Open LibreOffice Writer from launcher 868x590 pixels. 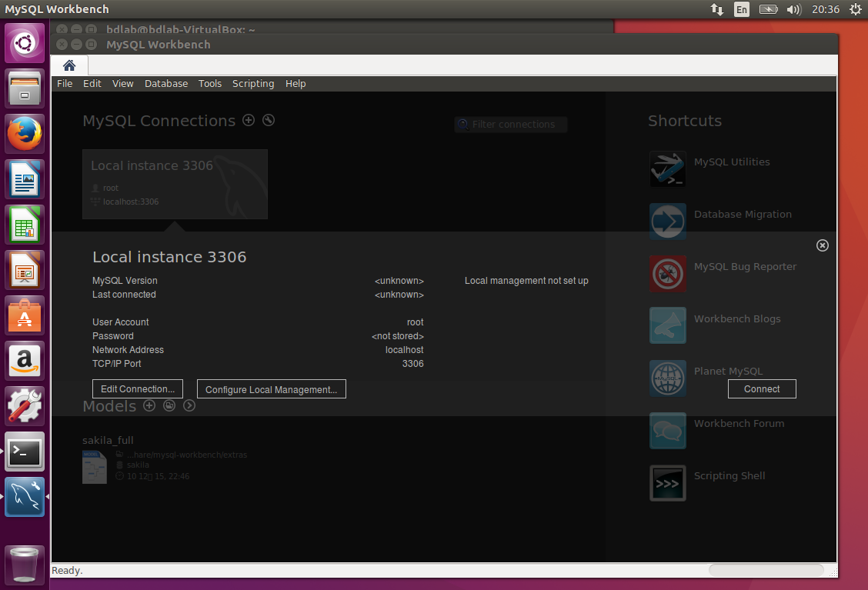pos(25,179)
